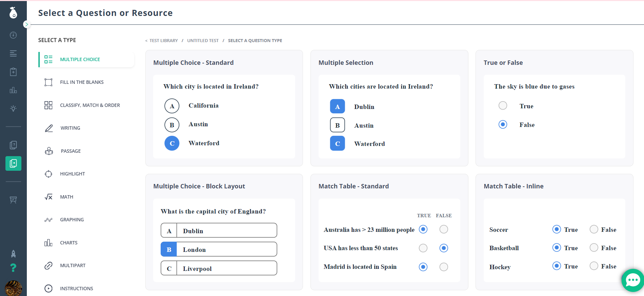Toggle option B Austin in Multiple Selection
Screen dimensions: 644x296
point(337,125)
